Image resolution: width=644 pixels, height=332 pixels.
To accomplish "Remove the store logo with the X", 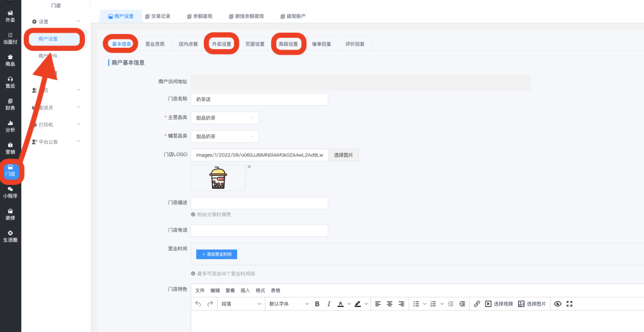I will (249, 167).
